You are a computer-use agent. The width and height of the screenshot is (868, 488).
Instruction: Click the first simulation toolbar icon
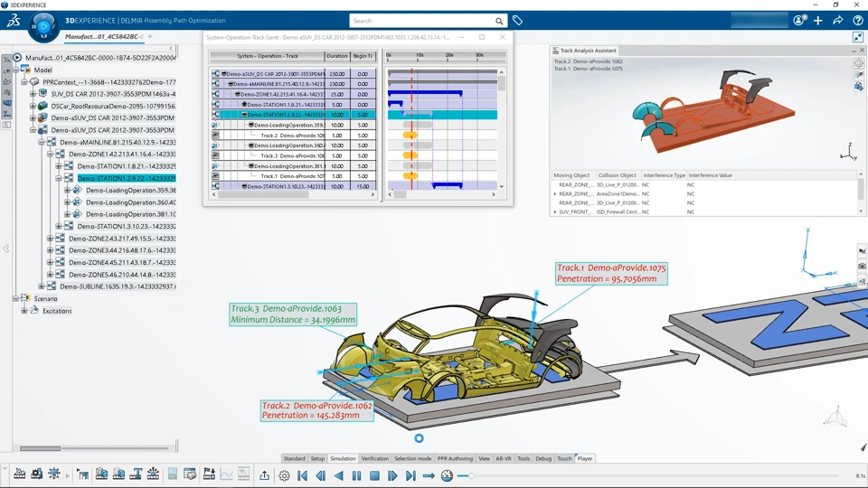[x=19, y=474]
